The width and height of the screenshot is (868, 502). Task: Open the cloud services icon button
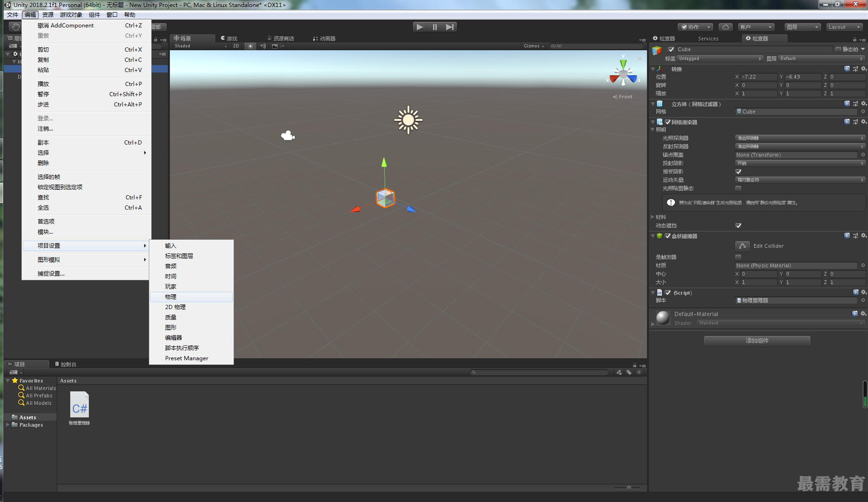pos(725,27)
